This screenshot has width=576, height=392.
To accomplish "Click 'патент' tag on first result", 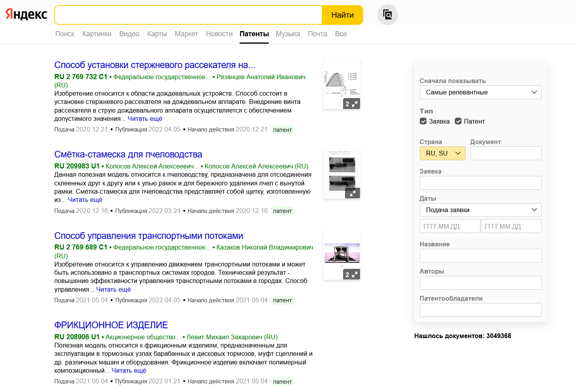I will coord(282,130).
